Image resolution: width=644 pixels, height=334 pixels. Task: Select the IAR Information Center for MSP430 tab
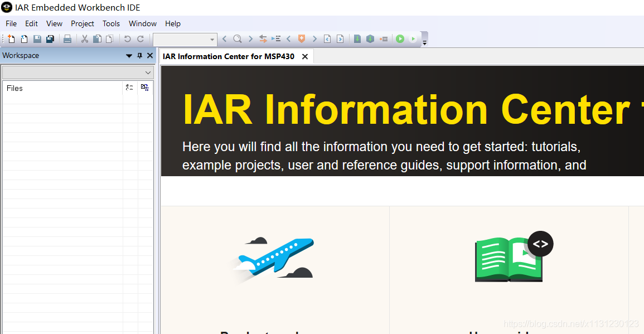pyautogui.click(x=229, y=56)
